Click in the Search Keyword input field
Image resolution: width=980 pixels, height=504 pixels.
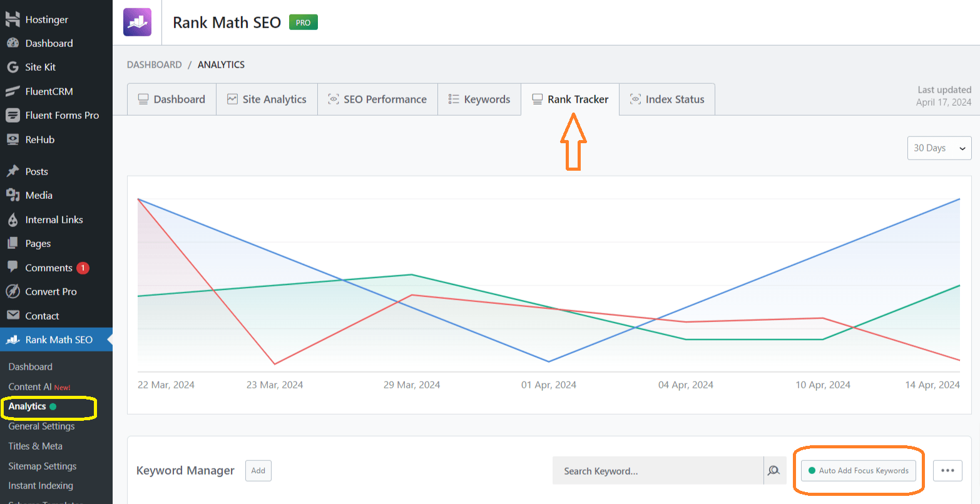(x=658, y=470)
